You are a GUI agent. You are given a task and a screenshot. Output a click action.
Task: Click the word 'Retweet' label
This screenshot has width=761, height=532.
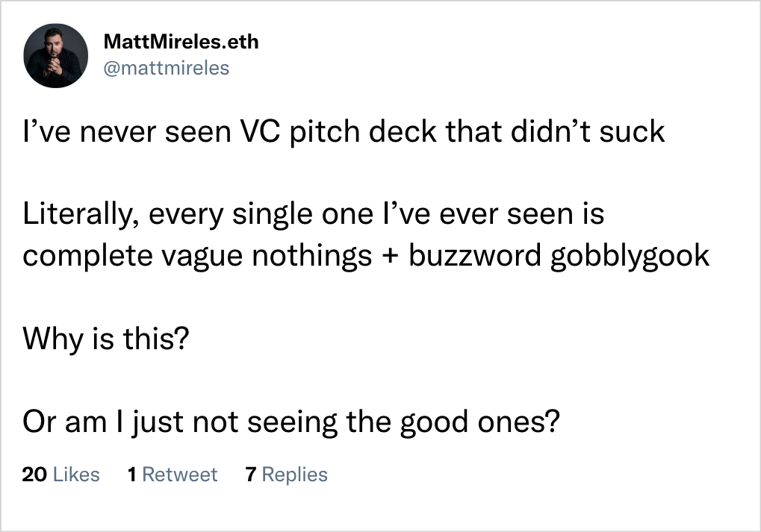click(179, 475)
